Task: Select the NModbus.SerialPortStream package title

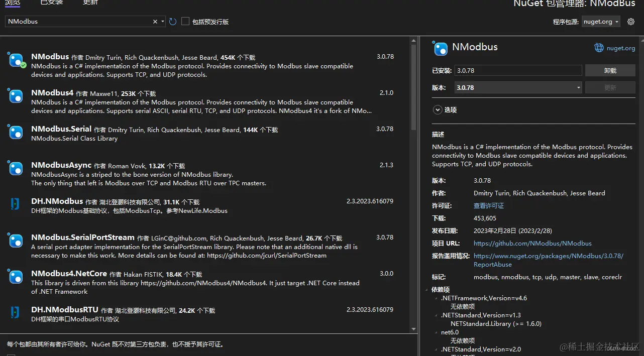Action: tap(83, 238)
